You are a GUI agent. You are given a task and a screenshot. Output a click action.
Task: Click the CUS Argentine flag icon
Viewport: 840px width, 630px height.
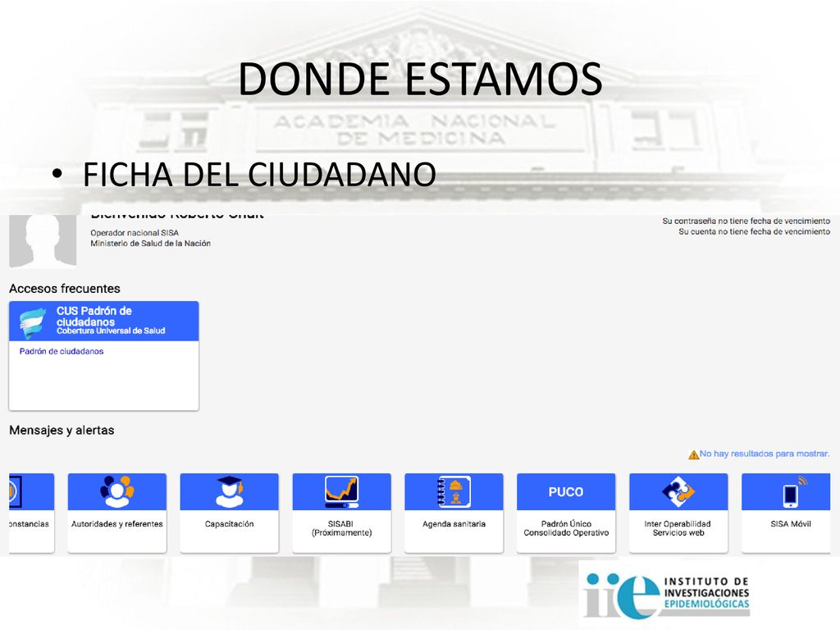pyautogui.click(x=32, y=322)
